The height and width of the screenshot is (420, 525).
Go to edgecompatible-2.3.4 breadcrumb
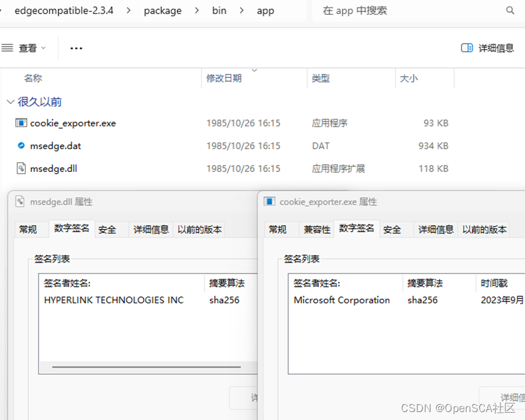[x=64, y=10]
